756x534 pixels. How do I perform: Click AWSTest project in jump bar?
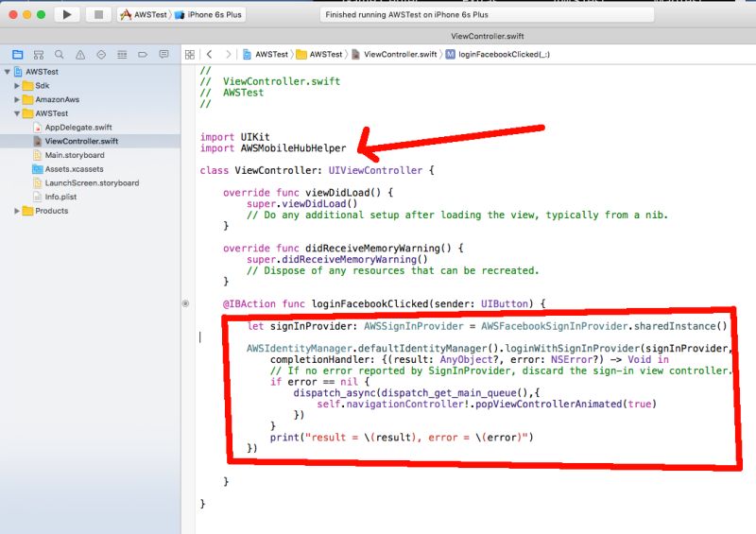point(266,55)
